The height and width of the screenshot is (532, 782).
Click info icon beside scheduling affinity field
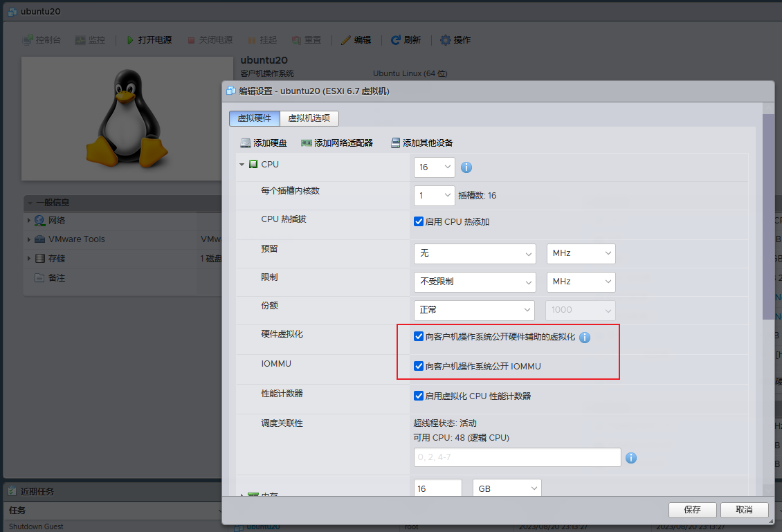[631, 458]
